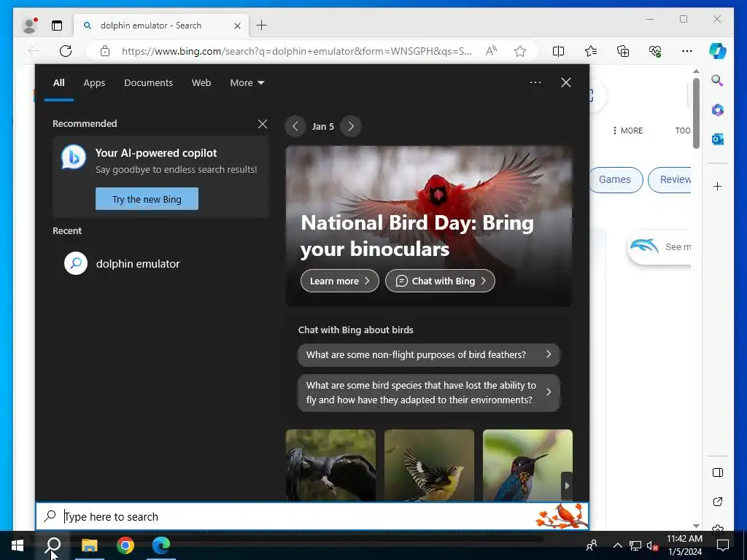Open muted volume tray icon

point(652,545)
